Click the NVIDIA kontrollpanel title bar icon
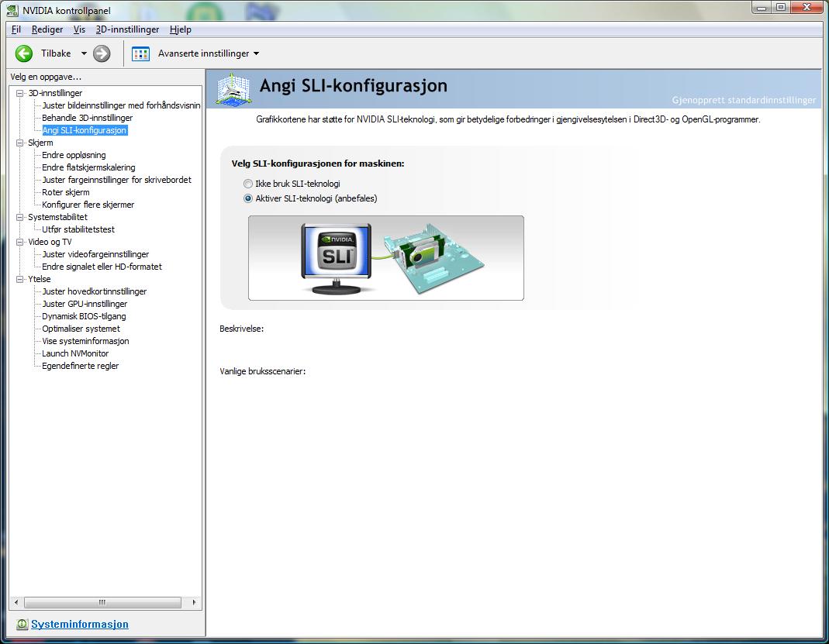 click(x=12, y=10)
